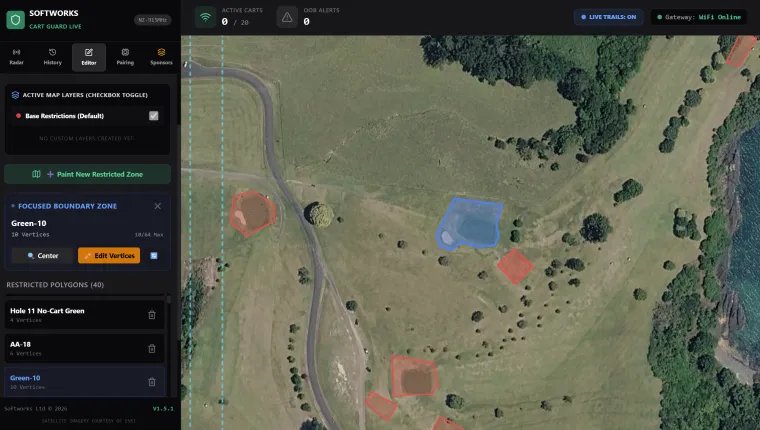
Task: Click the active carts WiFi icon
Action: point(206,17)
